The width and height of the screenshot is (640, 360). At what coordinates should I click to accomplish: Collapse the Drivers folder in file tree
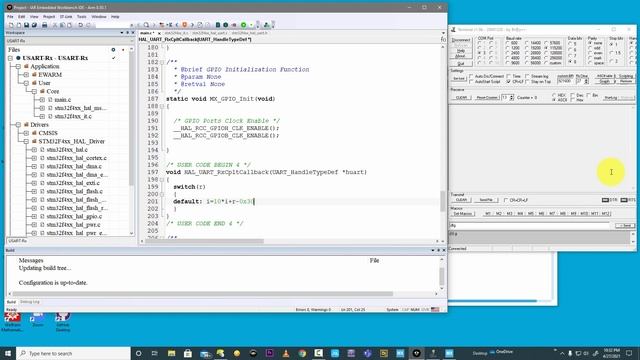[18, 124]
